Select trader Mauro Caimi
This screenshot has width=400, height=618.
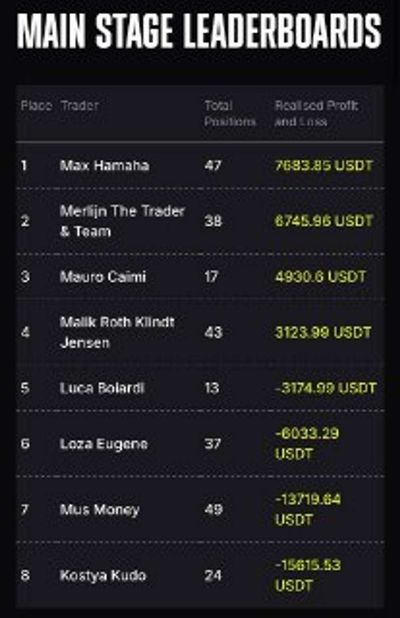(103, 277)
